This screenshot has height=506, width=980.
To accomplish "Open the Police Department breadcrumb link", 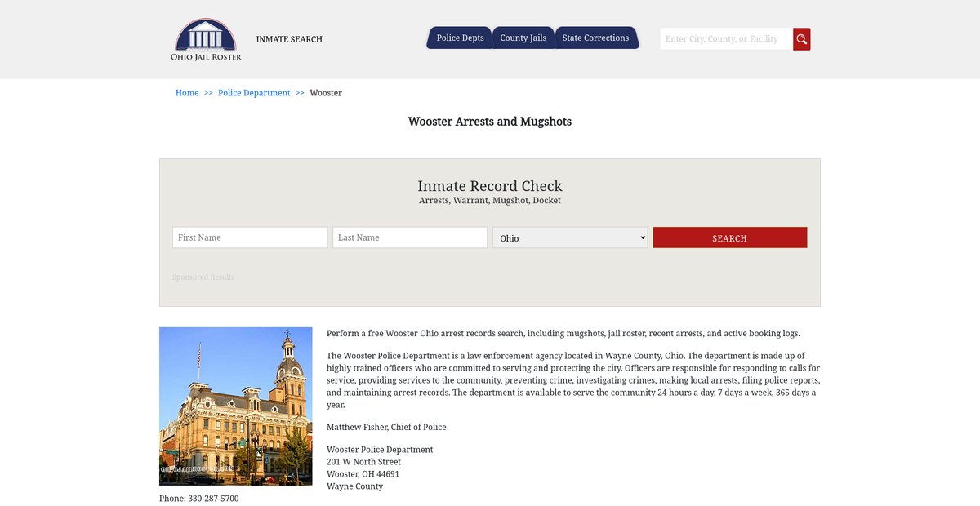I will (x=254, y=93).
